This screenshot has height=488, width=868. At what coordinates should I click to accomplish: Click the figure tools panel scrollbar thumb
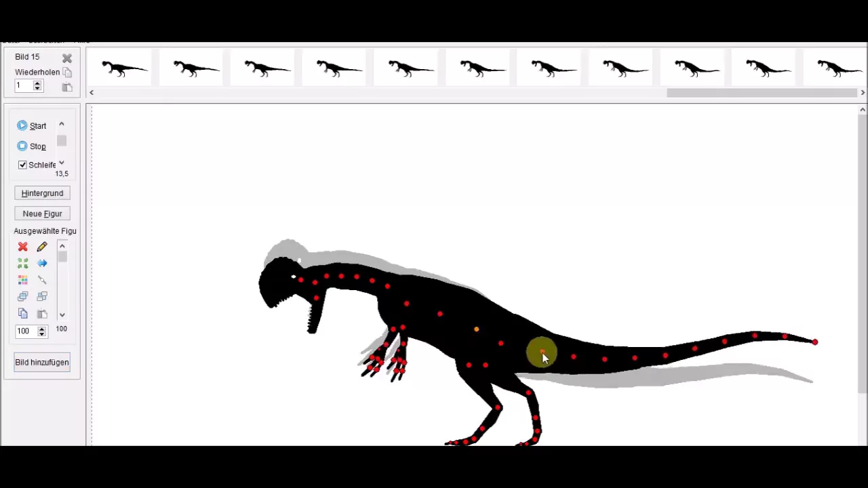click(62, 258)
